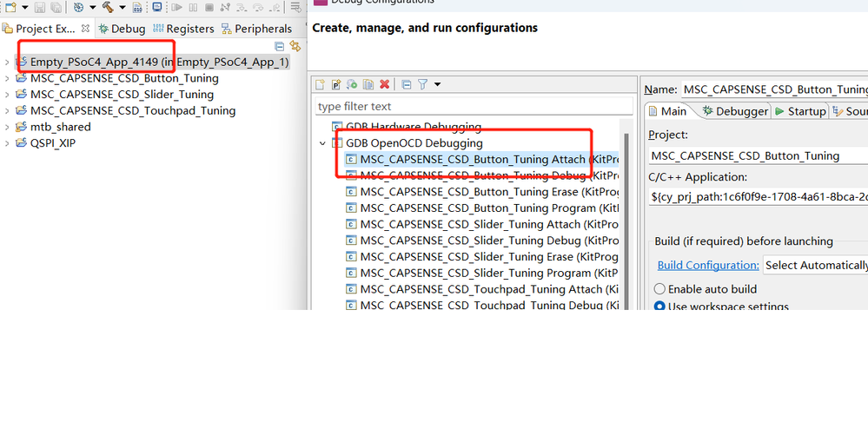Switch to the Debug view tab
Image resolution: width=868 pixels, height=442 pixels.
[122, 28]
